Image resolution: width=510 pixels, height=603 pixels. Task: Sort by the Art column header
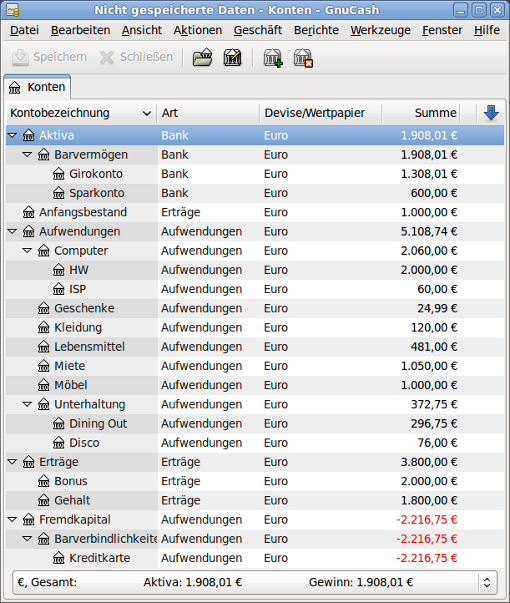pos(208,113)
